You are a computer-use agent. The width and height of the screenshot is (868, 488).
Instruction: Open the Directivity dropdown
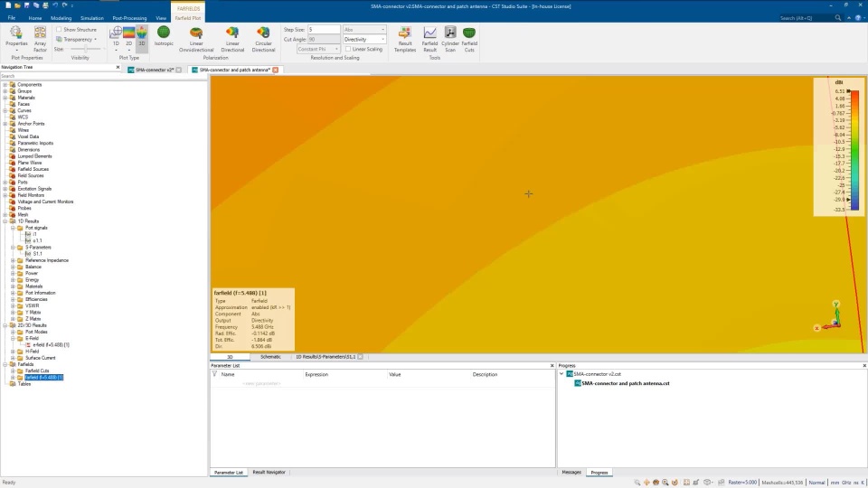[363, 39]
